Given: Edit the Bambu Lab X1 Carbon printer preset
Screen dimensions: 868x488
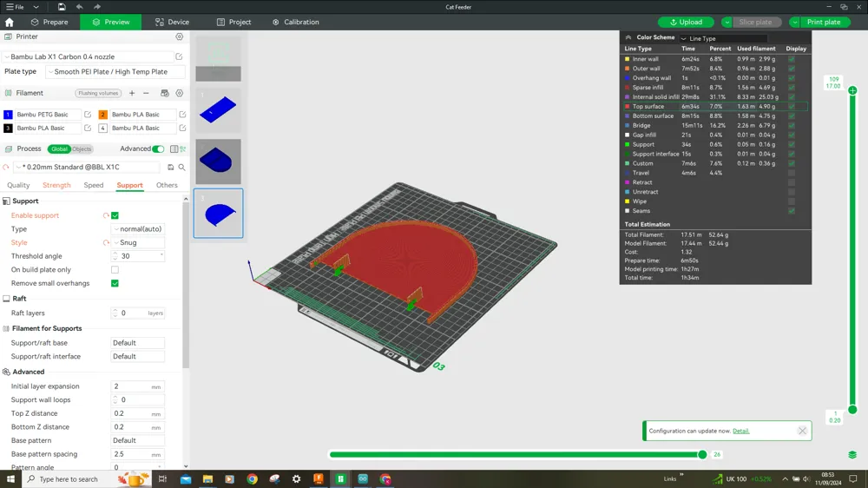Looking at the screenshot, I should pyautogui.click(x=179, y=56).
